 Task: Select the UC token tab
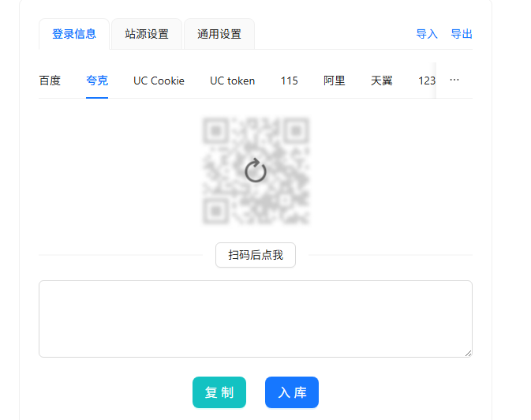pos(232,81)
